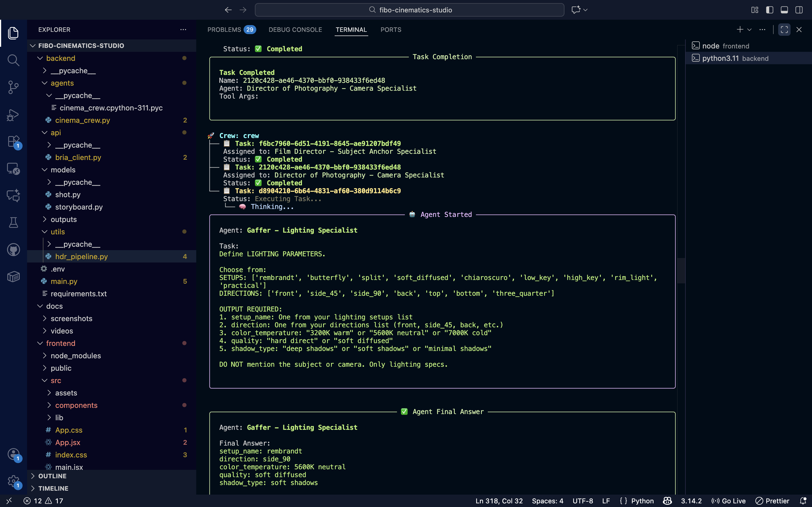Viewport: 812px width, 507px height.
Task: Toggle the Secondary Side Bar visibility
Action: click(x=799, y=10)
